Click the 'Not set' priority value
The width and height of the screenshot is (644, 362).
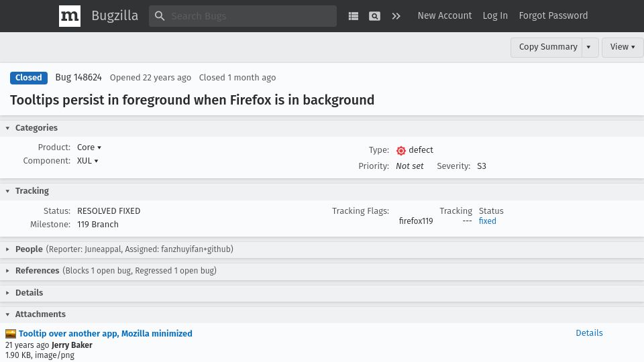click(x=409, y=166)
